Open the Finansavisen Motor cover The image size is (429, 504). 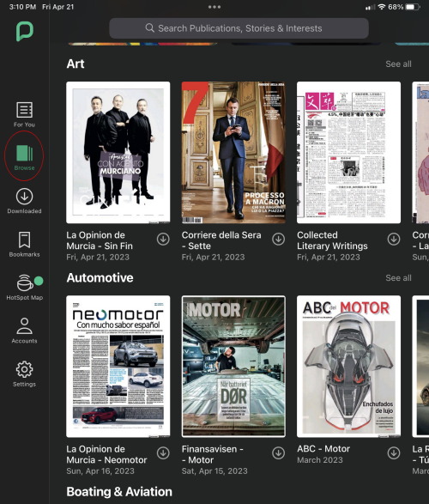[x=233, y=367]
